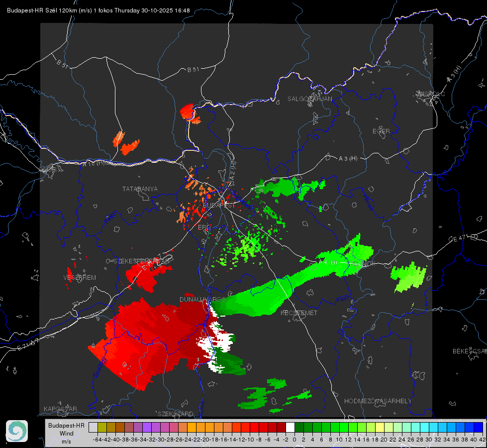Click the radar title text at top left

[x=98, y=10]
